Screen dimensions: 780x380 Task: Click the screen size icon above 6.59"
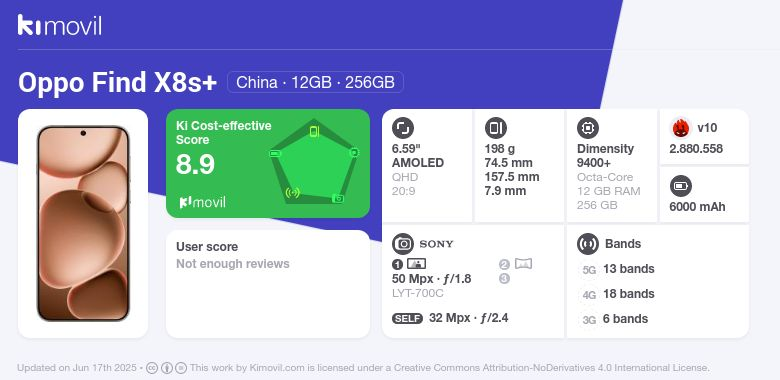403,128
